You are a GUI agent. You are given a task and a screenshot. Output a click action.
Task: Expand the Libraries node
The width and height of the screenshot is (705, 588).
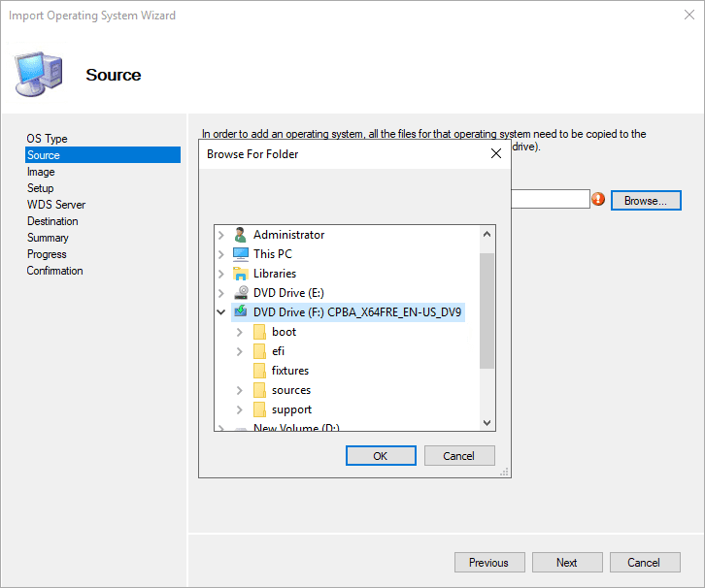tap(220, 274)
